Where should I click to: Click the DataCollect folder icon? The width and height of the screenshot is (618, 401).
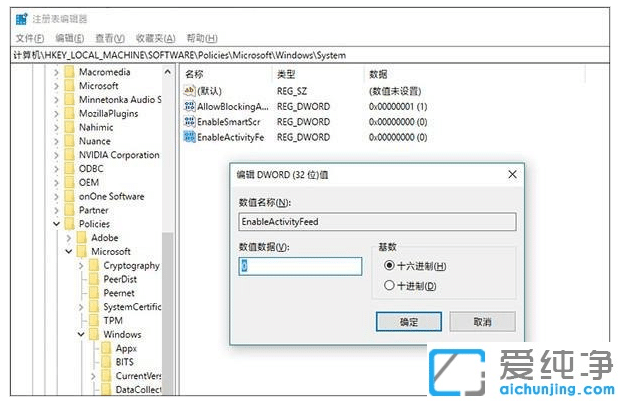tap(106, 389)
